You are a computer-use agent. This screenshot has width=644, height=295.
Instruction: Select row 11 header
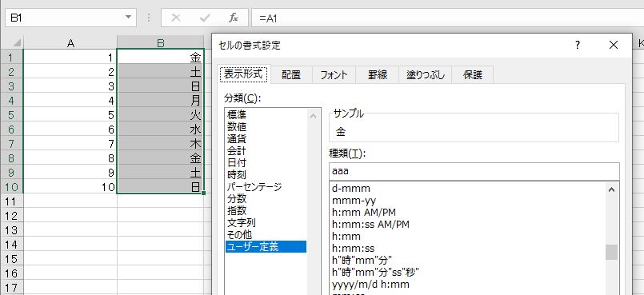[x=11, y=201]
